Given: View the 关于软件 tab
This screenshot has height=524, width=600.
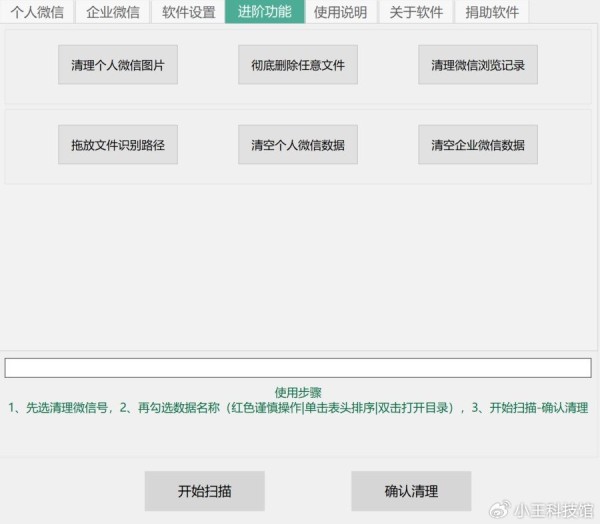Looking at the screenshot, I should click(x=416, y=12).
